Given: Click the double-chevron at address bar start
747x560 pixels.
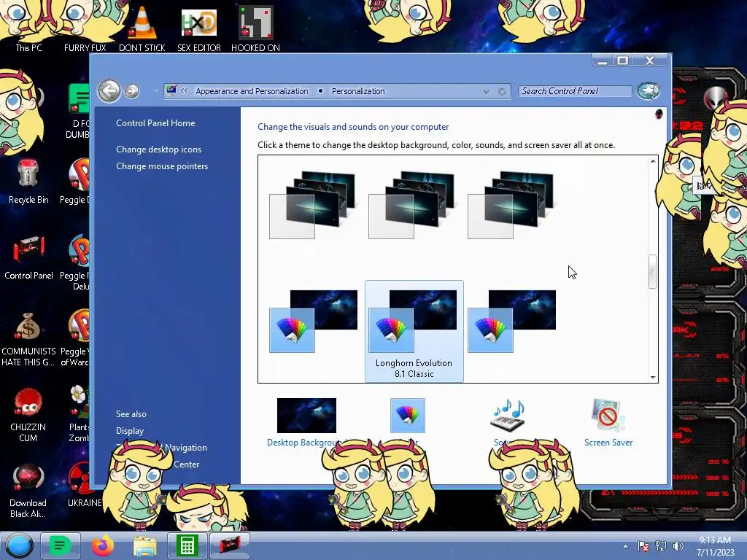Looking at the screenshot, I should click(184, 90).
